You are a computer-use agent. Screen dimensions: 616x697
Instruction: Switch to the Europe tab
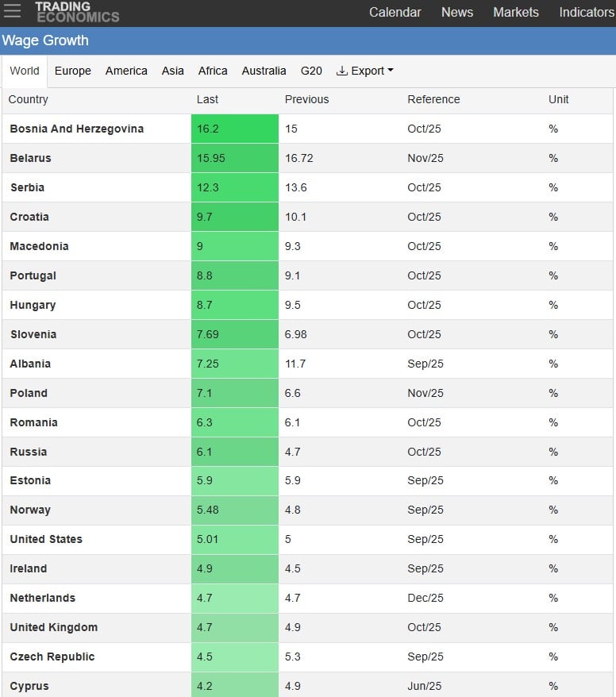point(73,71)
